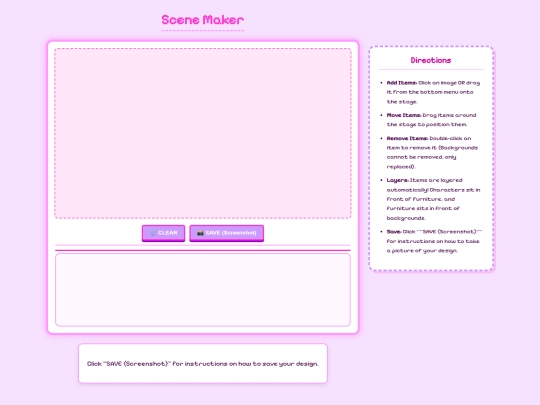Screen dimensions: 540x405
Task: Click the Add Items instruction text
Action: click(x=433, y=92)
